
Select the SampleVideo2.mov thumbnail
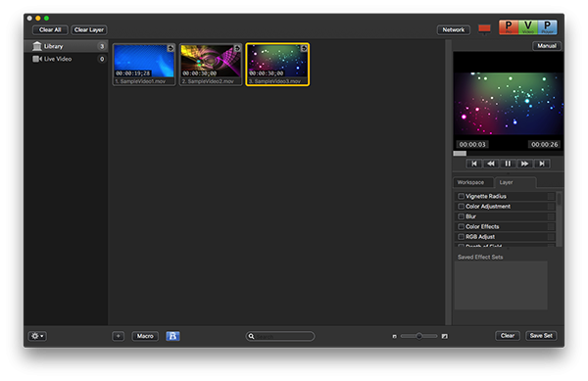pos(211,65)
